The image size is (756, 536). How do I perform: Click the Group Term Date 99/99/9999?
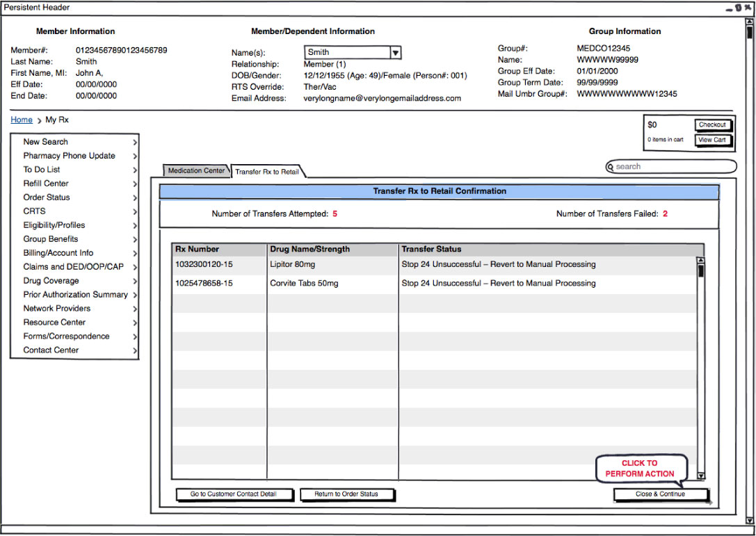coord(597,83)
